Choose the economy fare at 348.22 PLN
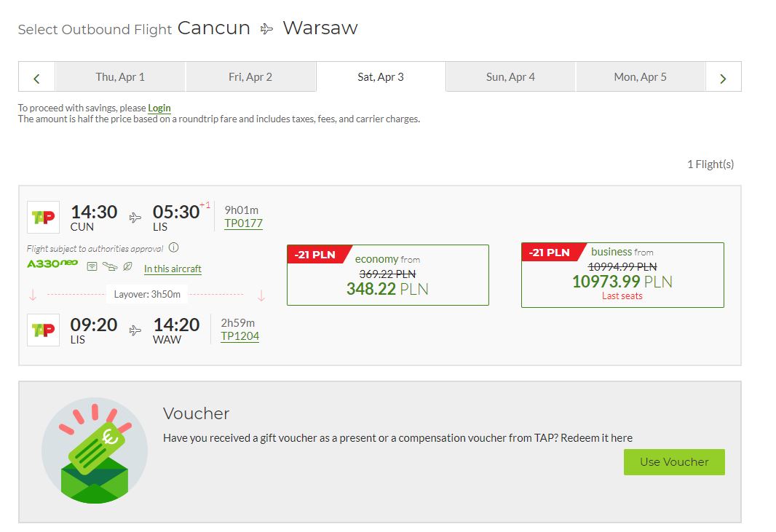The image size is (776, 532). pos(388,275)
